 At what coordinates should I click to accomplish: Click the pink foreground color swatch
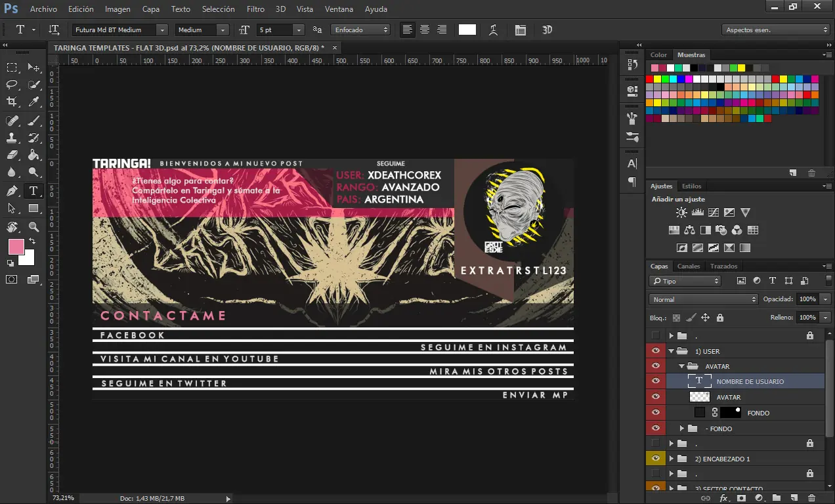tap(16, 247)
